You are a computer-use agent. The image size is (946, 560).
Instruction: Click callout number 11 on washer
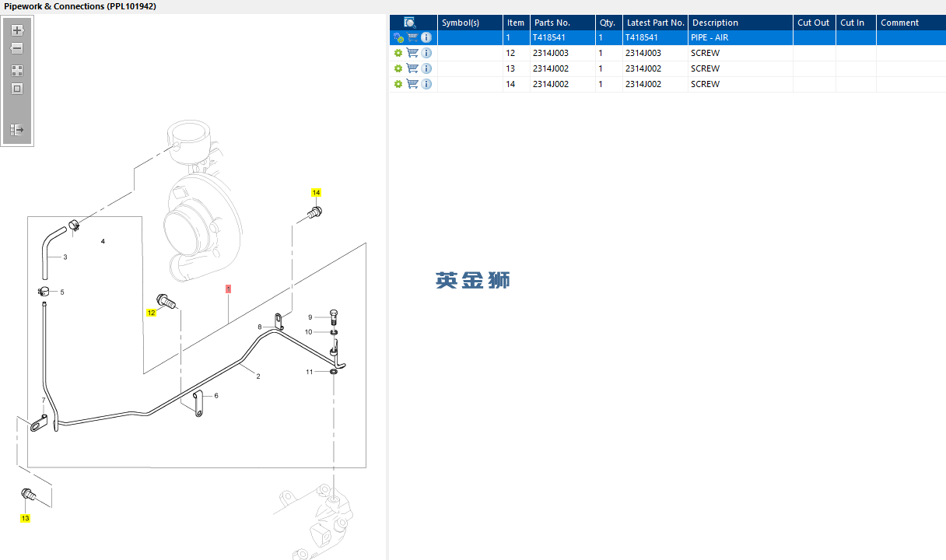pyautogui.click(x=309, y=372)
